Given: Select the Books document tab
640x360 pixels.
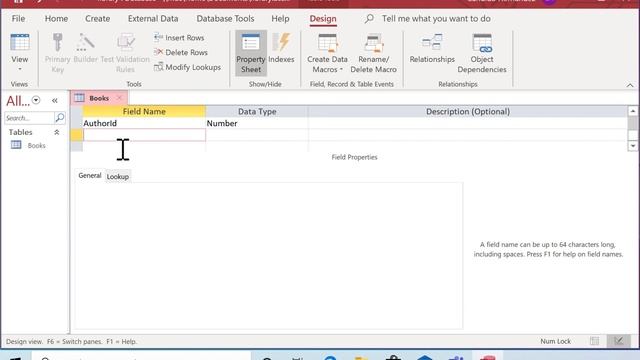Looking at the screenshot, I should pyautogui.click(x=99, y=98).
